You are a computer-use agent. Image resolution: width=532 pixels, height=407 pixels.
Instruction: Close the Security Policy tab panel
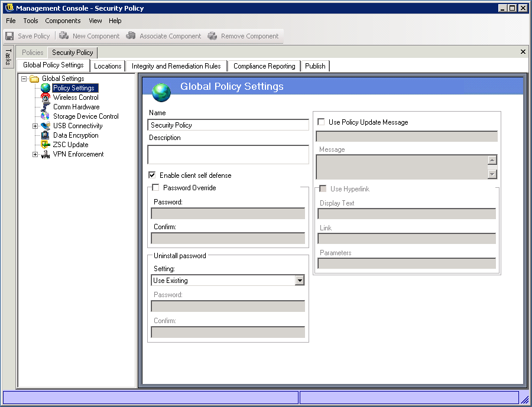click(523, 51)
